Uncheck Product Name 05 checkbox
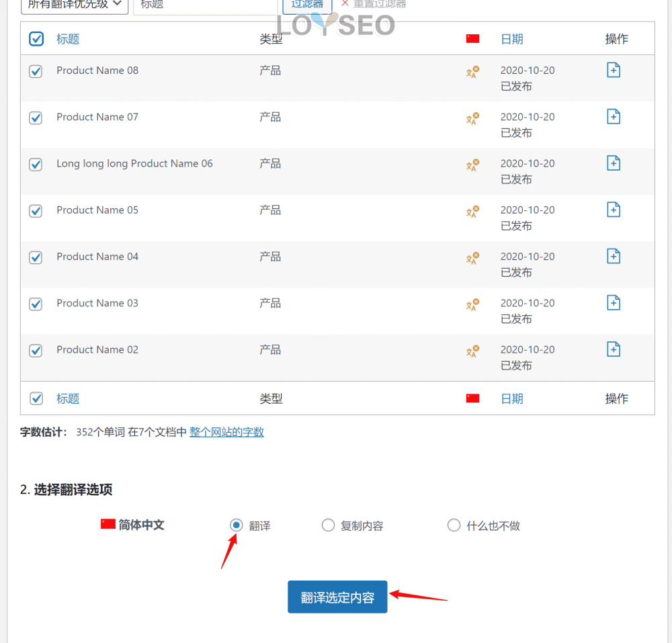This screenshot has height=643, width=672. (36, 211)
